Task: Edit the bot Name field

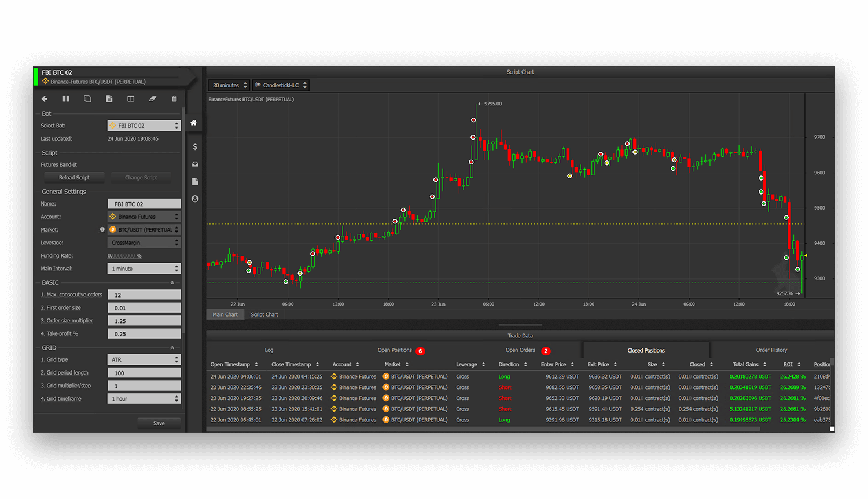Action: [x=144, y=204]
